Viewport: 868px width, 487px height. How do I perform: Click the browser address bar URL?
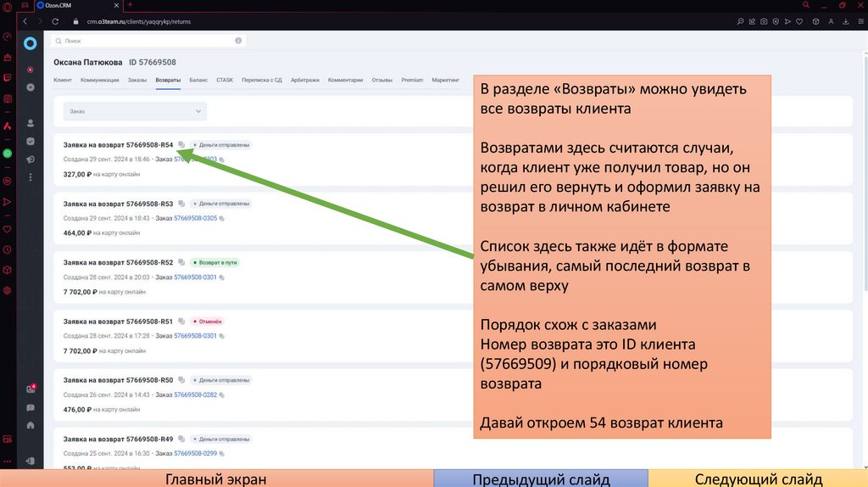[138, 21]
